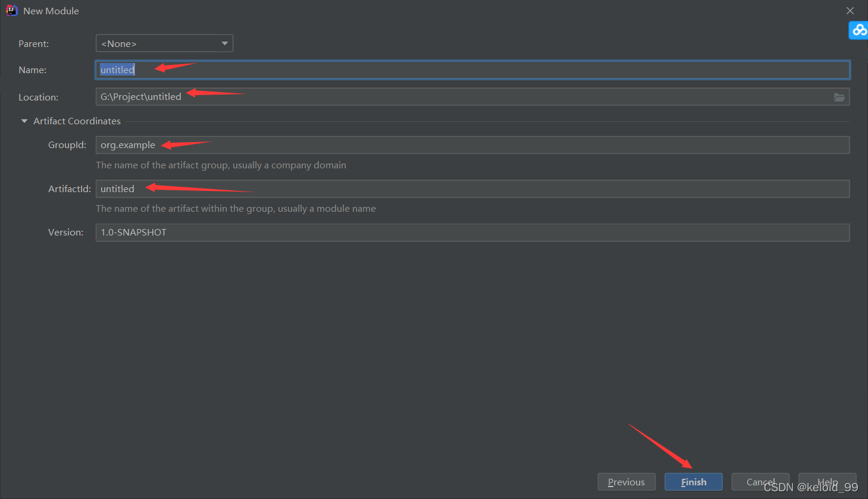
Task: Browse for location using the folder icon
Action: 839,97
